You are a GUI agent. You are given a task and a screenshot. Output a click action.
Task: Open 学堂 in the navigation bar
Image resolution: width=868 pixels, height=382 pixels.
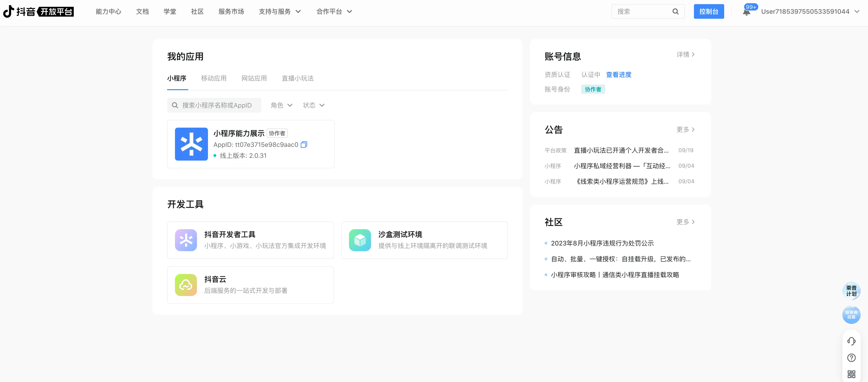click(x=170, y=11)
